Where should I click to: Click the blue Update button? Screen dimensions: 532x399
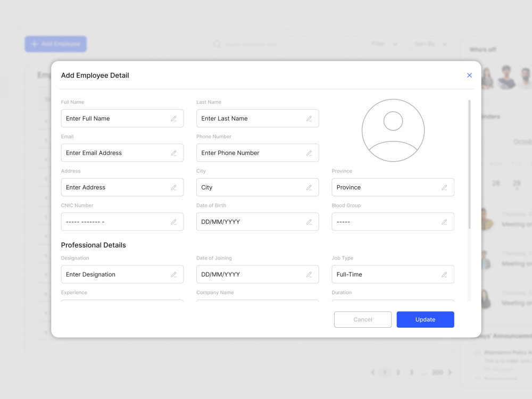[x=425, y=320]
